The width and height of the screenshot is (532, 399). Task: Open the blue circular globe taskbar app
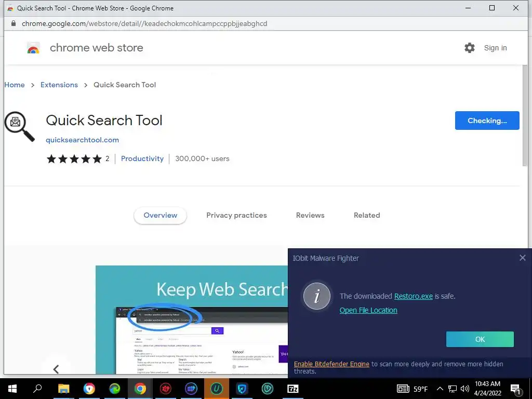(191, 389)
